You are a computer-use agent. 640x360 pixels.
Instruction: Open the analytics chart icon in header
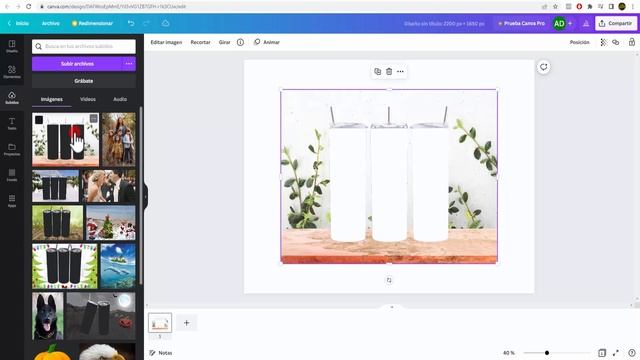coord(586,24)
